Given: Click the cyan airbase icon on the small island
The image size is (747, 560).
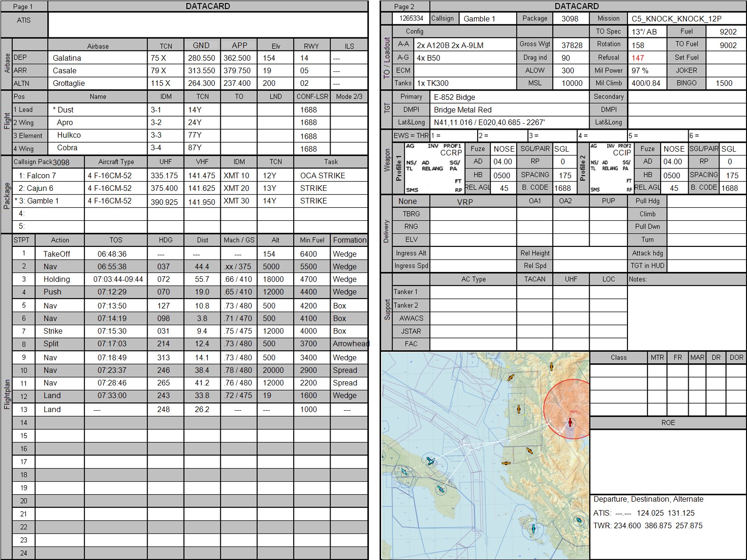Looking at the screenshot, I should pos(534,529).
